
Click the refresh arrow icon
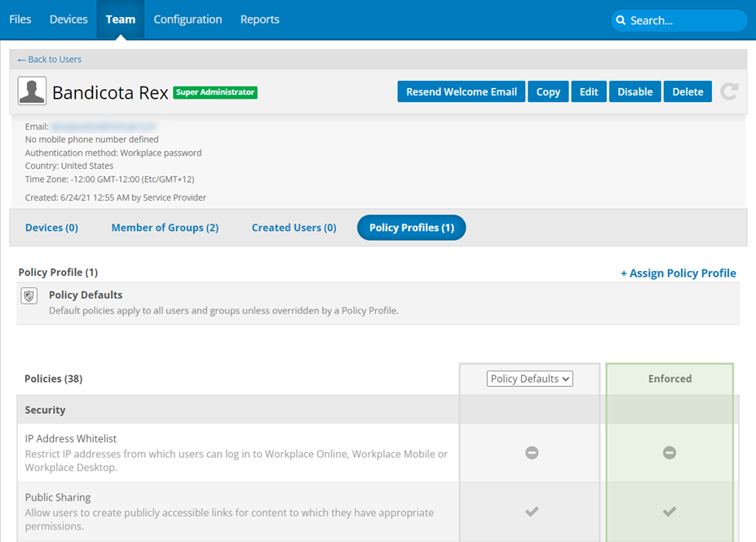coord(729,91)
